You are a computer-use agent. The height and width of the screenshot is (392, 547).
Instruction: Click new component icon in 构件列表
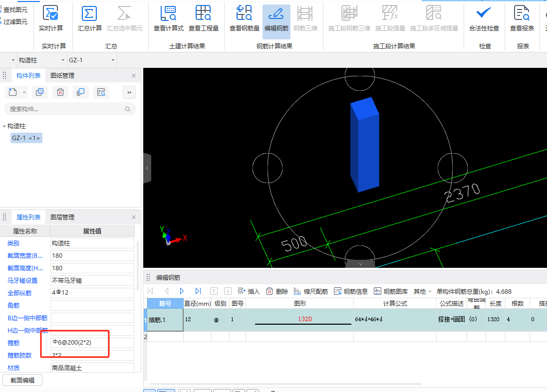pos(12,92)
